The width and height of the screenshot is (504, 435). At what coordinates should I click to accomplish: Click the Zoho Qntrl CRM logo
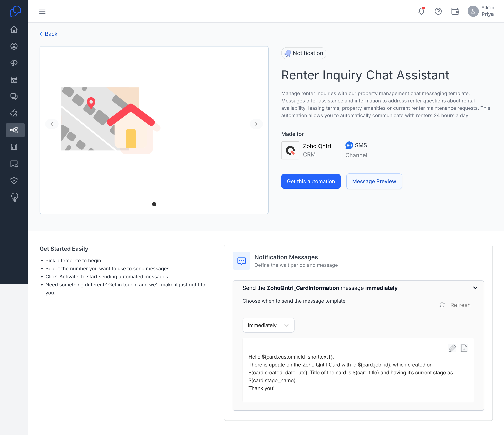(x=290, y=150)
